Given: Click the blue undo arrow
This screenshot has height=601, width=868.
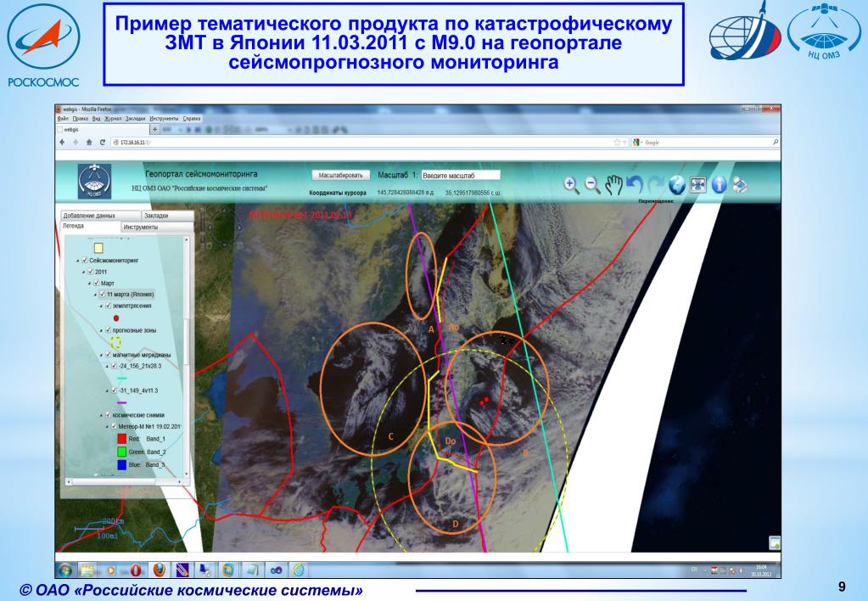Looking at the screenshot, I should pyautogui.click(x=635, y=185).
